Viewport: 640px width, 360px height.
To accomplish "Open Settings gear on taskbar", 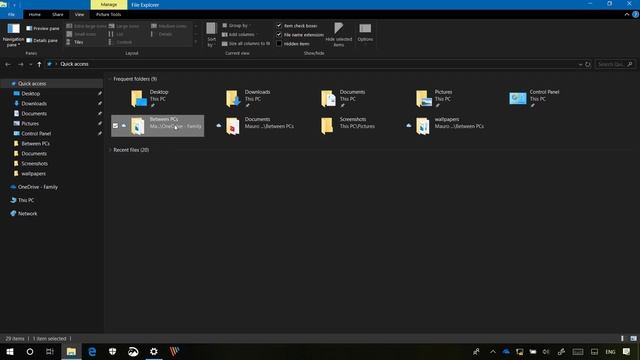I will [x=154, y=351].
